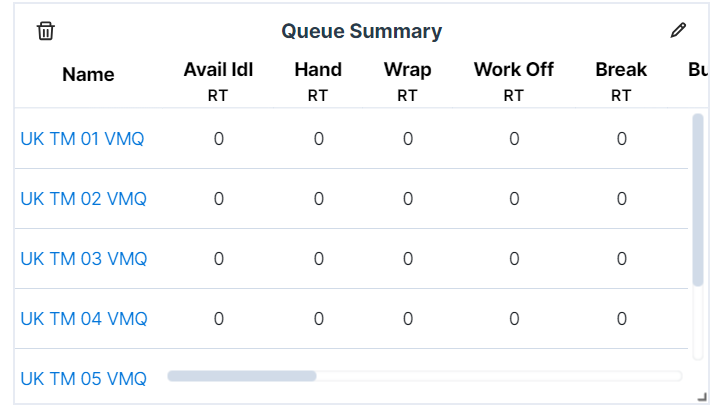The image size is (728, 407).
Task: Click the Break column header
Action: (621, 70)
